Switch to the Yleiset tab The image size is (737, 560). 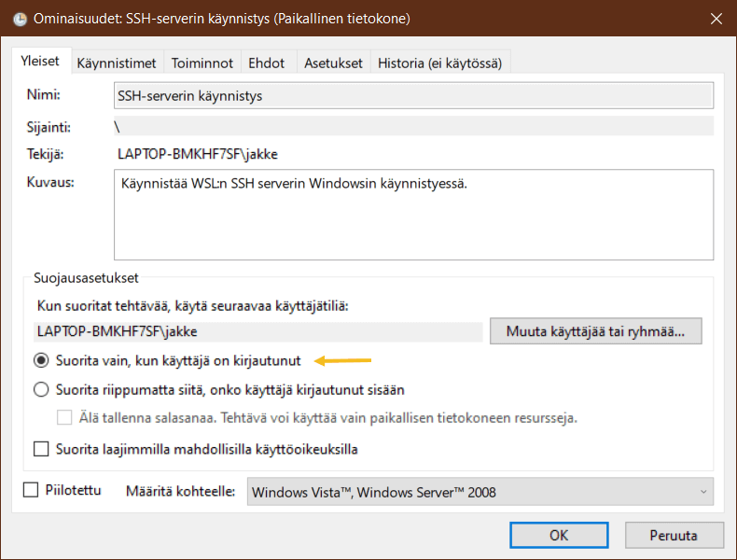click(40, 62)
